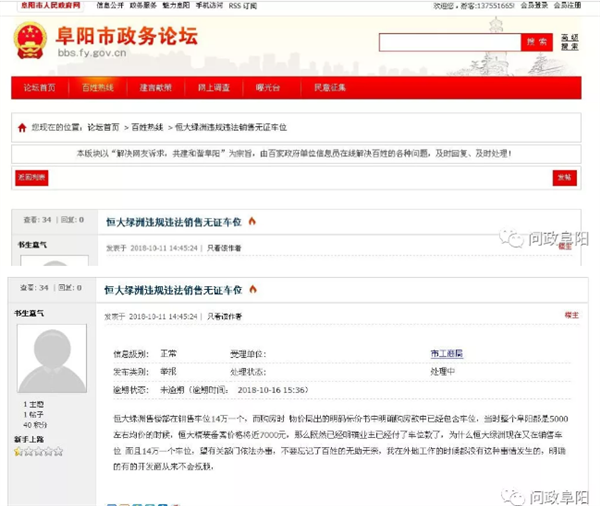The height and width of the screenshot is (506, 600).
Task: Click inside the search text field
Action: pyautogui.click(x=447, y=42)
